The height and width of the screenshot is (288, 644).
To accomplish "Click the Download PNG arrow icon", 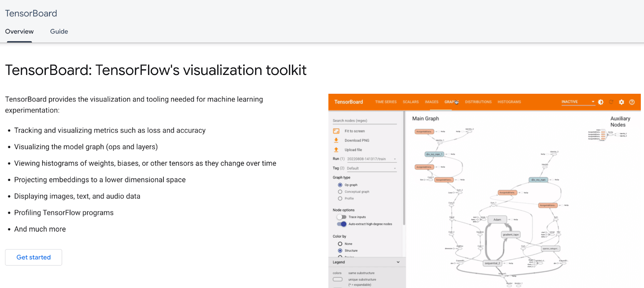I will (x=336, y=141).
